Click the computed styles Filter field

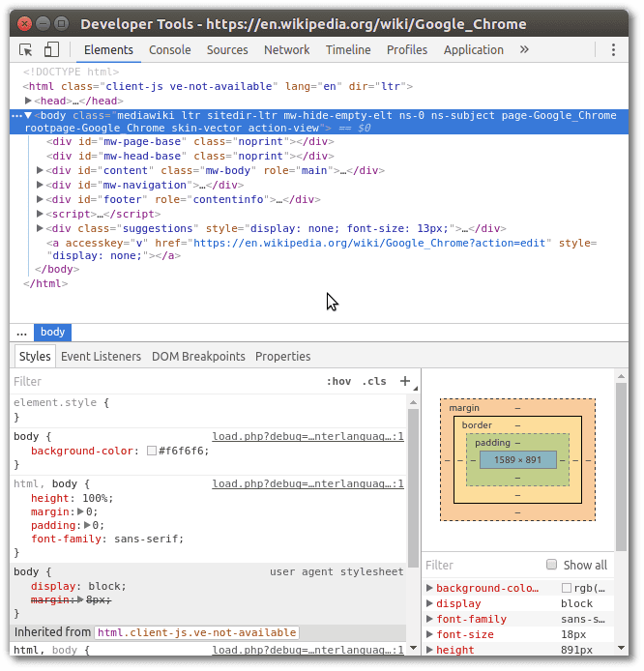pos(483,565)
